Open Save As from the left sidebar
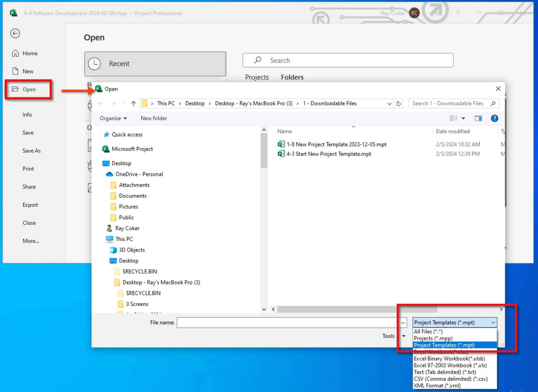Viewport: 538px width, 392px height. [x=32, y=150]
